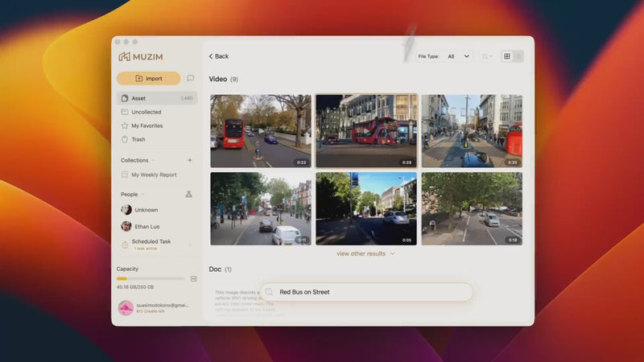Open the sort options dropdown
Viewport: 644px width, 362px height.
487,56
